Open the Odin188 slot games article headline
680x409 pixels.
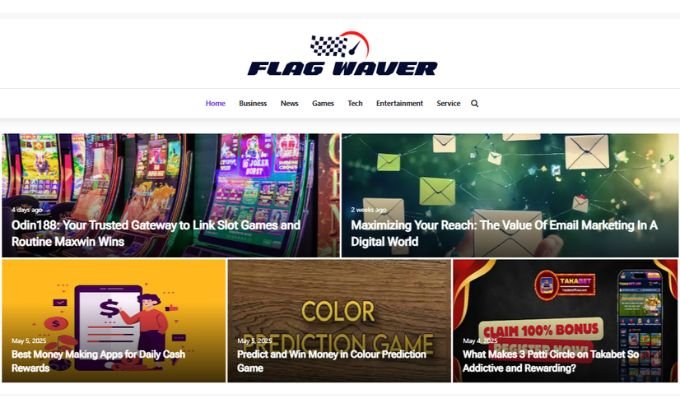156,233
